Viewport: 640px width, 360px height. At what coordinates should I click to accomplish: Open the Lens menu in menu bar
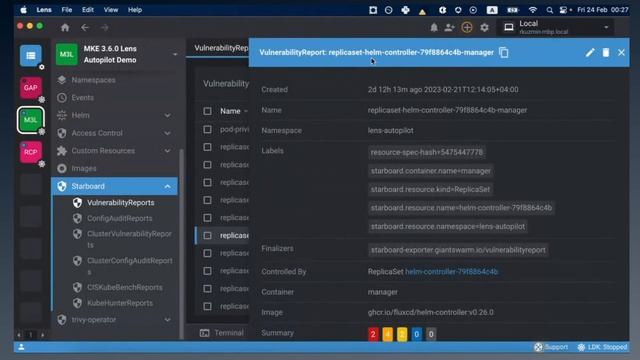tap(44, 10)
